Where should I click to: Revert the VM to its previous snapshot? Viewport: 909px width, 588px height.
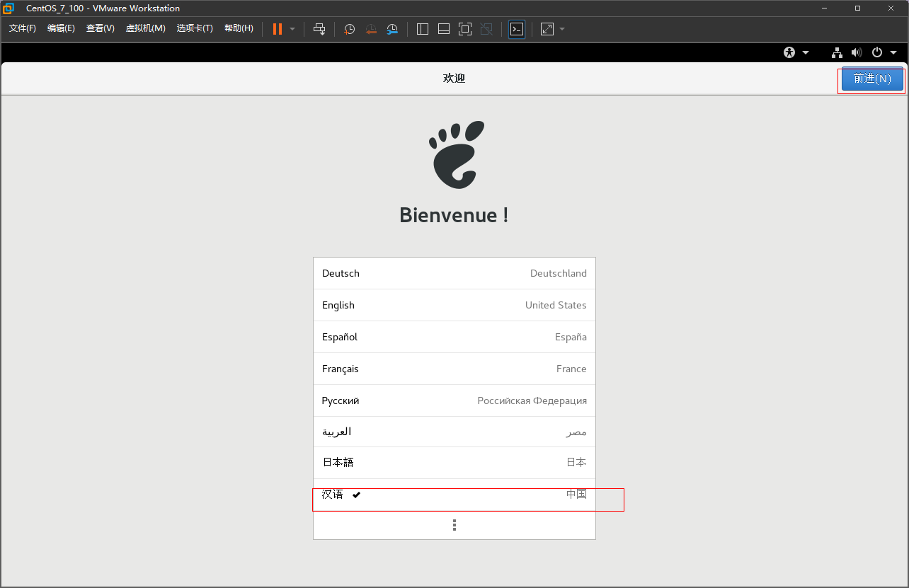coord(371,29)
